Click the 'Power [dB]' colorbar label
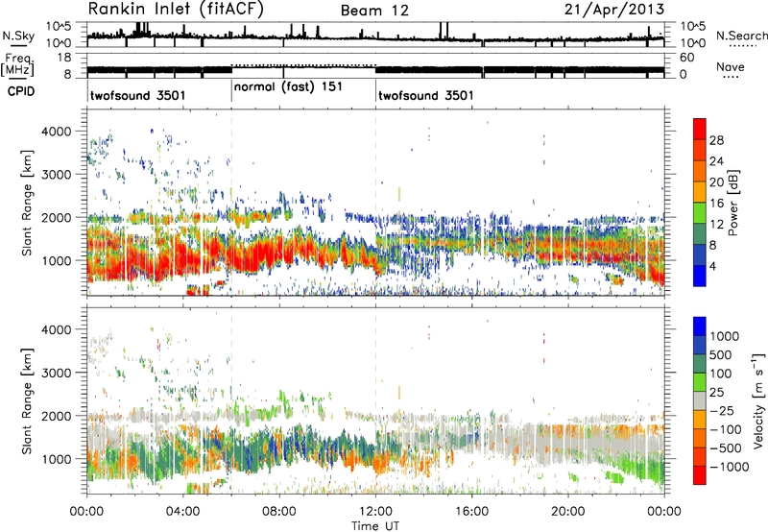 click(732, 203)
